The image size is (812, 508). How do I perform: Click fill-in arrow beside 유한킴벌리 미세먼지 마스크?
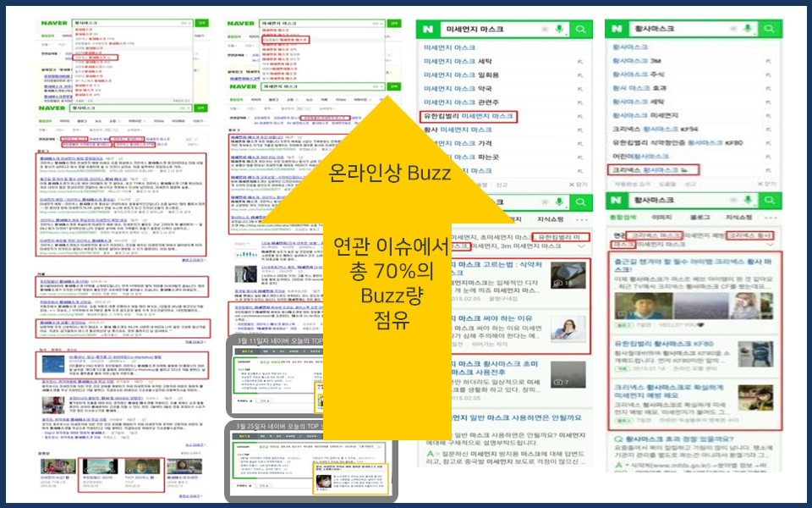pos(580,116)
